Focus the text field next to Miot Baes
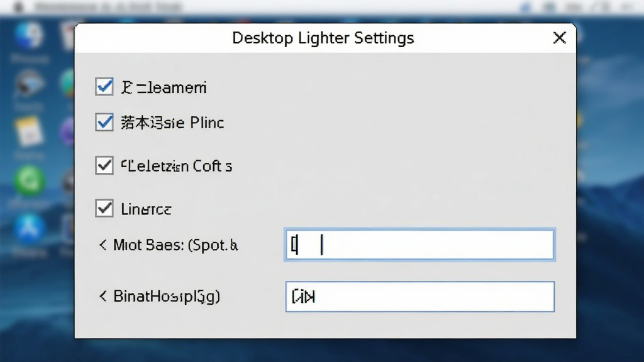Image resolution: width=644 pixels, height=362 pixels. [419, 244]
